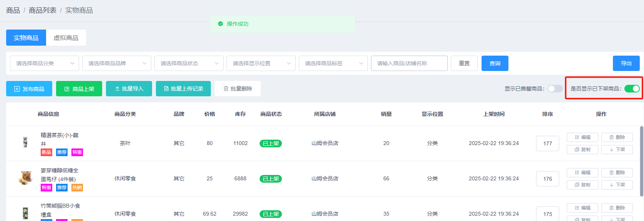This screenshot has width=644, height=221.
Task: Open 批量上传记录 upload records
Action: pyautogui.click(x=183, y=89)
